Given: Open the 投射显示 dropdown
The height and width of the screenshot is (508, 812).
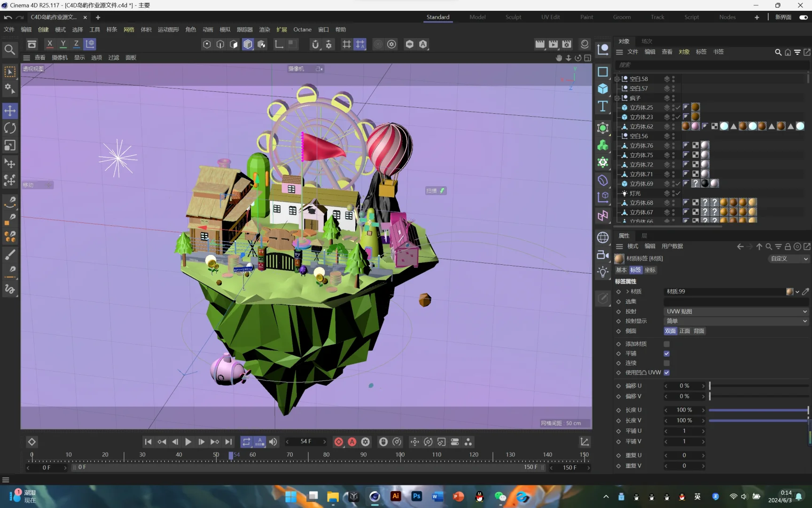Looking at the screenshot, I should (736, 321).
